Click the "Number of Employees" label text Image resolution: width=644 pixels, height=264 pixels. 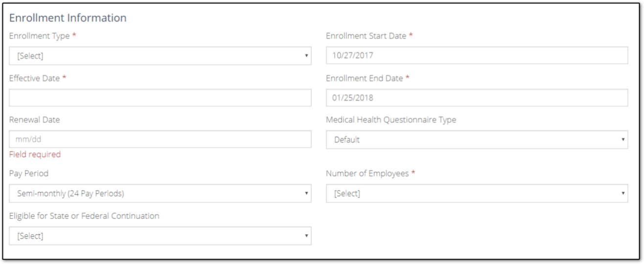[368, 174]
